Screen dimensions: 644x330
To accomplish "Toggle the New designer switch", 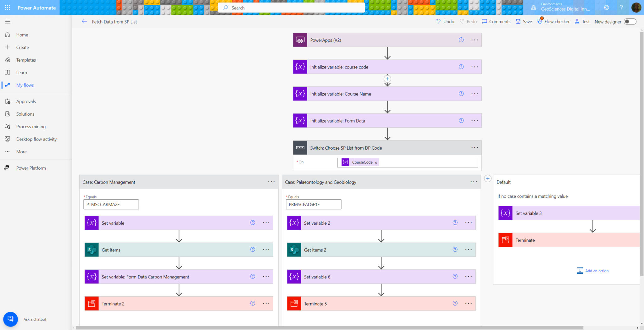I will click(x=630, y=21).
